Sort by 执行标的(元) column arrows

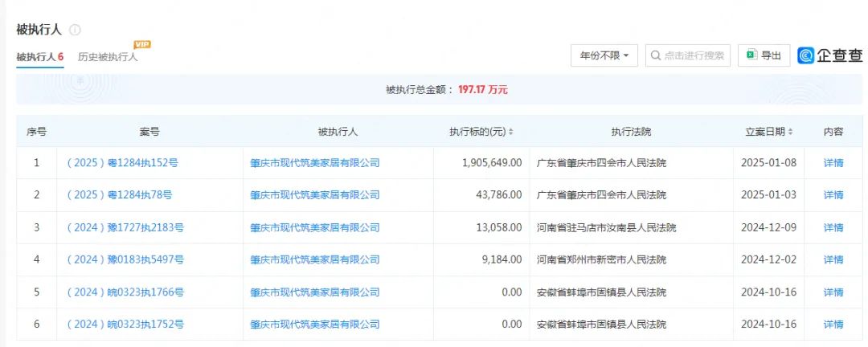coord(510,132)
